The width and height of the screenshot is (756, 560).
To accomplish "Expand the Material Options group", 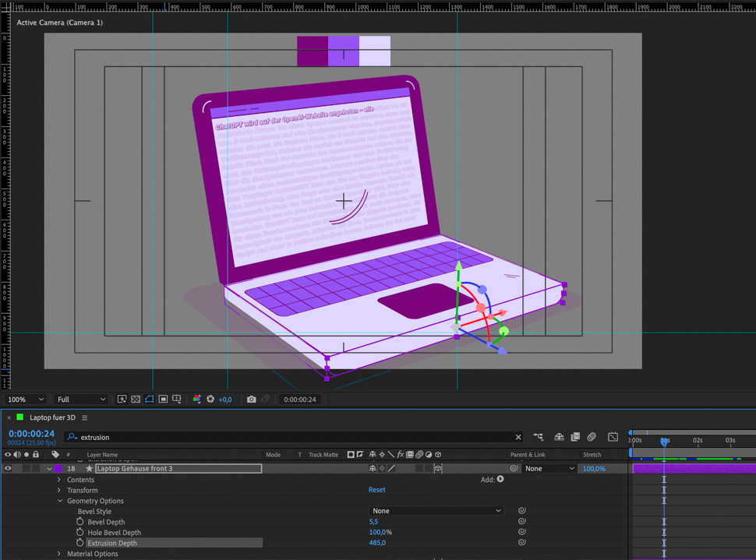I will click(59, 554).
